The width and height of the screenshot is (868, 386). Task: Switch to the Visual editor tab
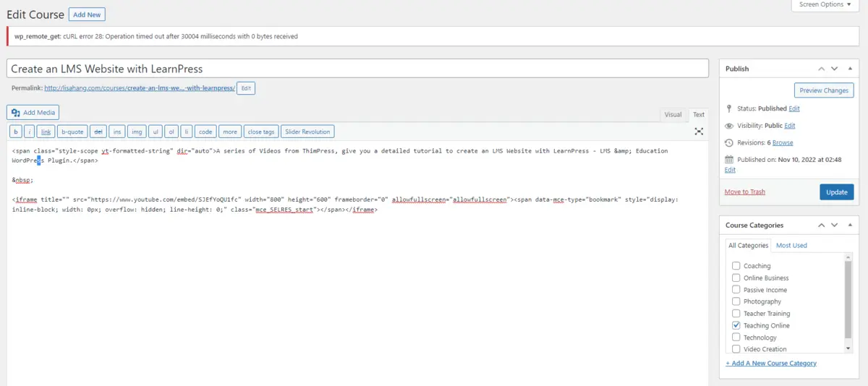tap(673, 114)
